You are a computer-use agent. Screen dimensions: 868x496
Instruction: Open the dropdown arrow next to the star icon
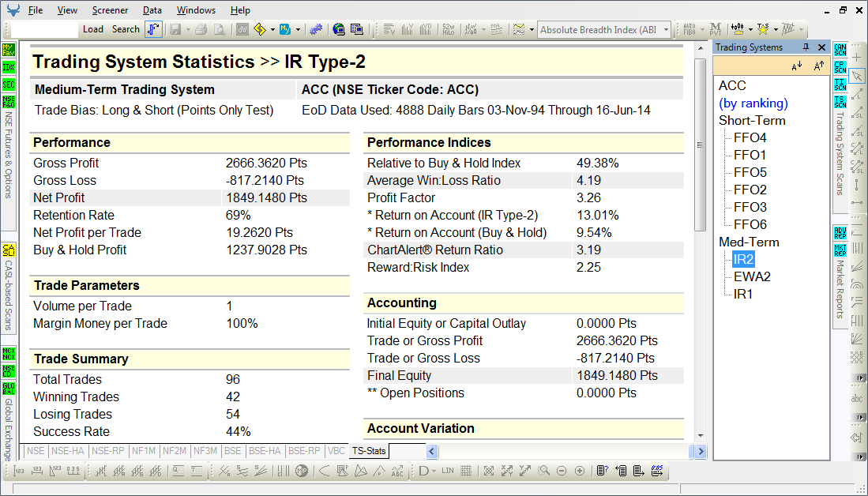[x=776, y=30]
